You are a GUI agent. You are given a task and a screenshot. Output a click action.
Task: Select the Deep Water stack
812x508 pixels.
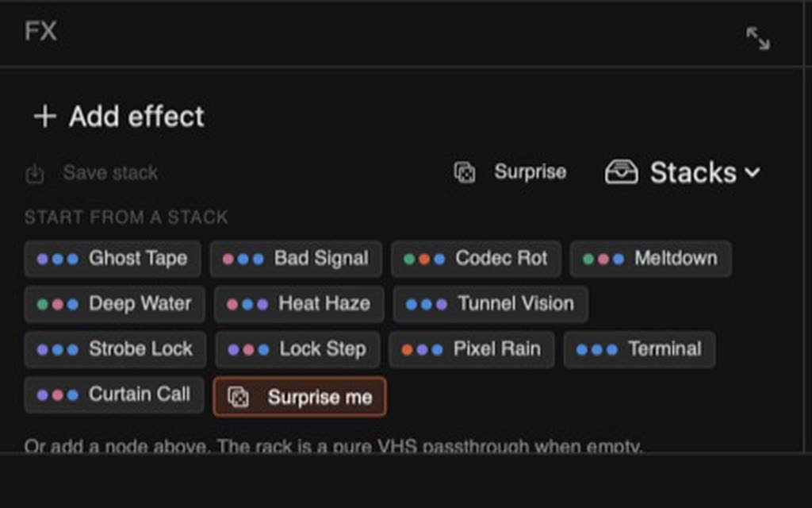pos(114,304)
